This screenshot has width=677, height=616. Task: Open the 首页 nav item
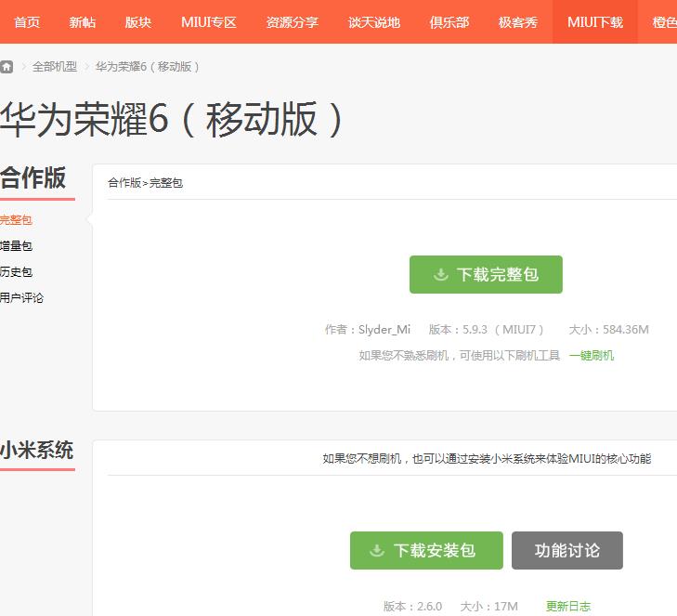click(x=27, y=22)
